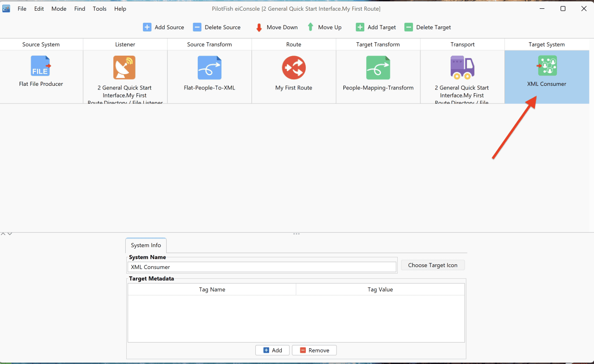
Task: Click Delete Target in the toolbar
Action: [x=428, y=27]
